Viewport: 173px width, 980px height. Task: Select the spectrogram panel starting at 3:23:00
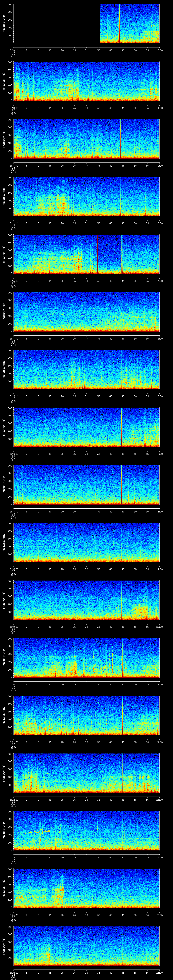(87, 831)
